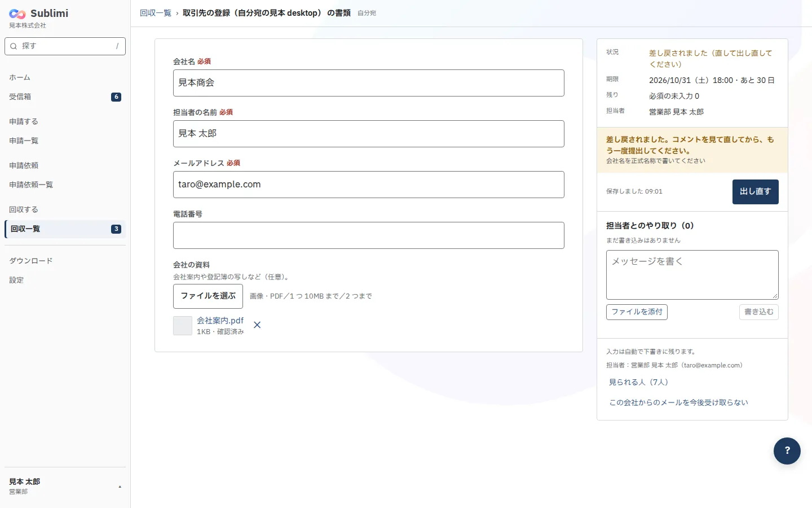
Task: Click the 会社名 input field
Action: (x=369, y=83)
